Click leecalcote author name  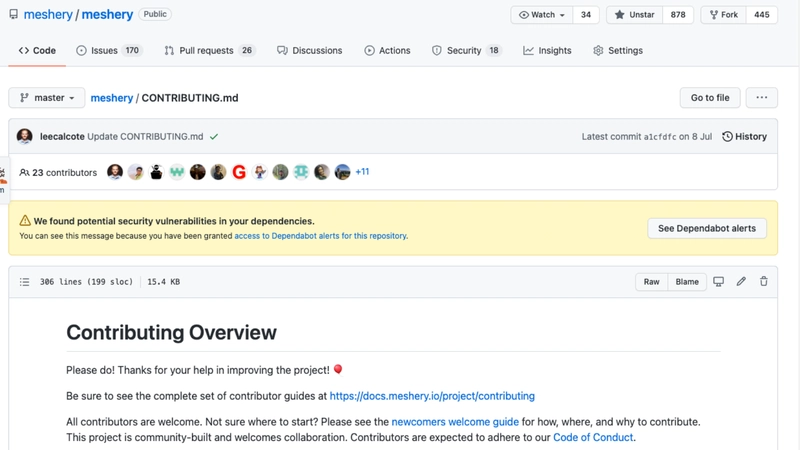(x=62, y=137)
